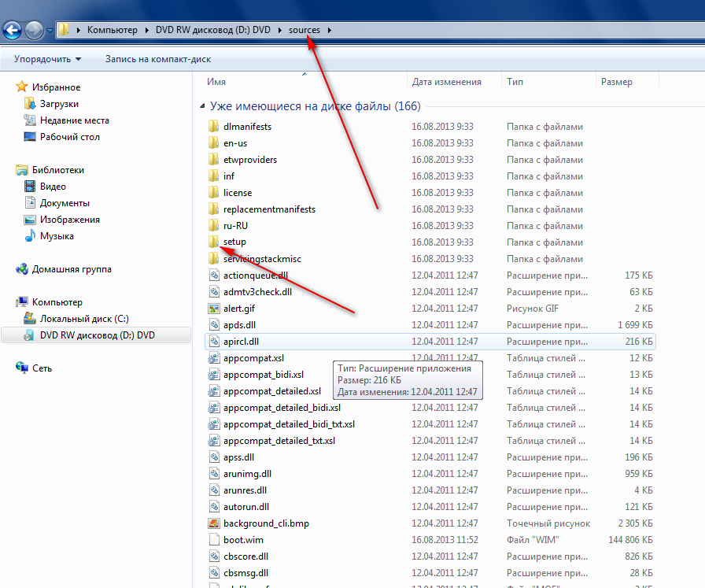The image size is (705, 588).
Task: Open recent locations dropdown next to navigation arrows
Action: (50, 31)
